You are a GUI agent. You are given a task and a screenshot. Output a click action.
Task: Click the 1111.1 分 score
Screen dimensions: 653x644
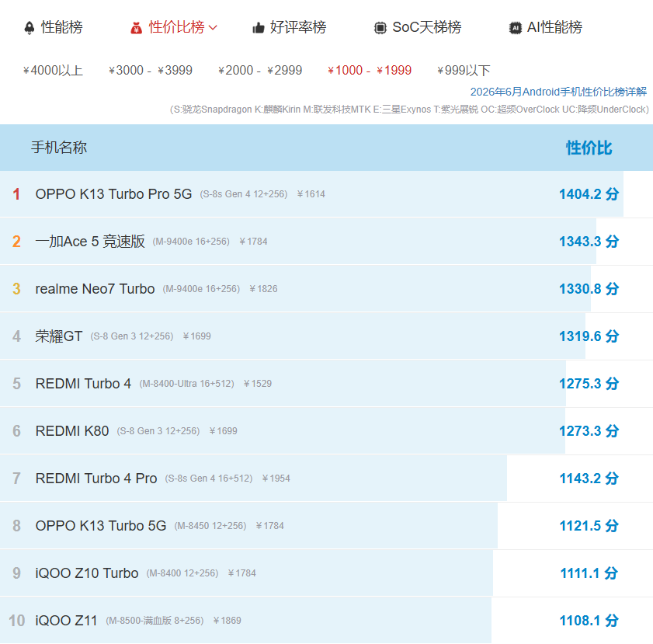coord(589,573)
